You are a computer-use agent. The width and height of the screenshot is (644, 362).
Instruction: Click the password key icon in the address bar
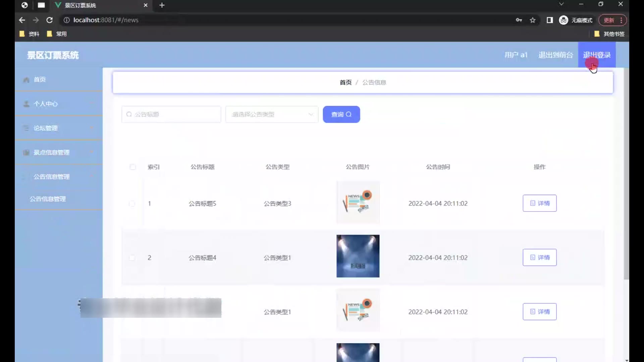click(519, 20)
